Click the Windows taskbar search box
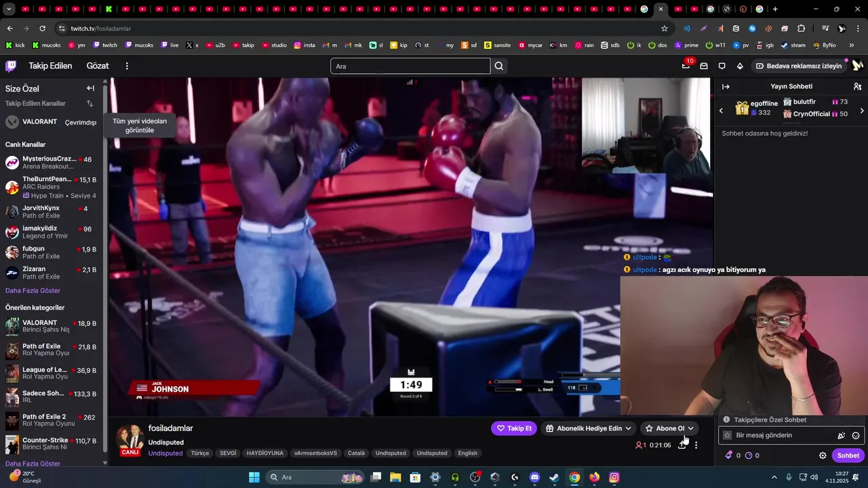The width and height of the screenshot is (868, 488). coord(315,477)
